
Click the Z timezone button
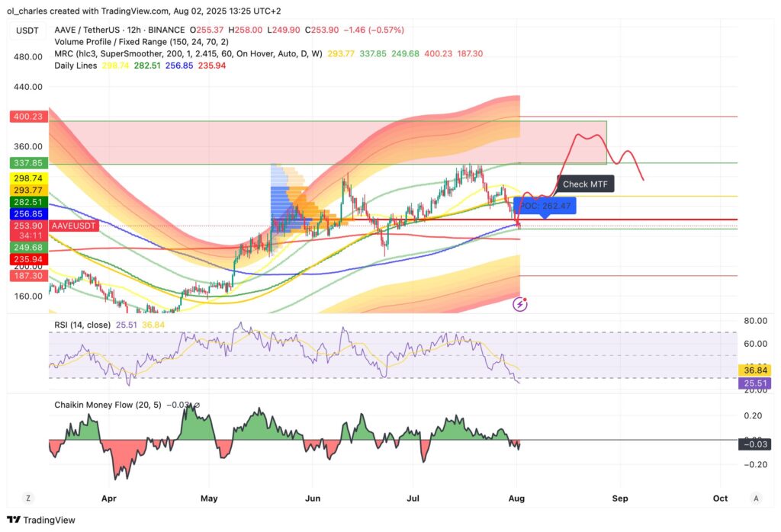28,498
